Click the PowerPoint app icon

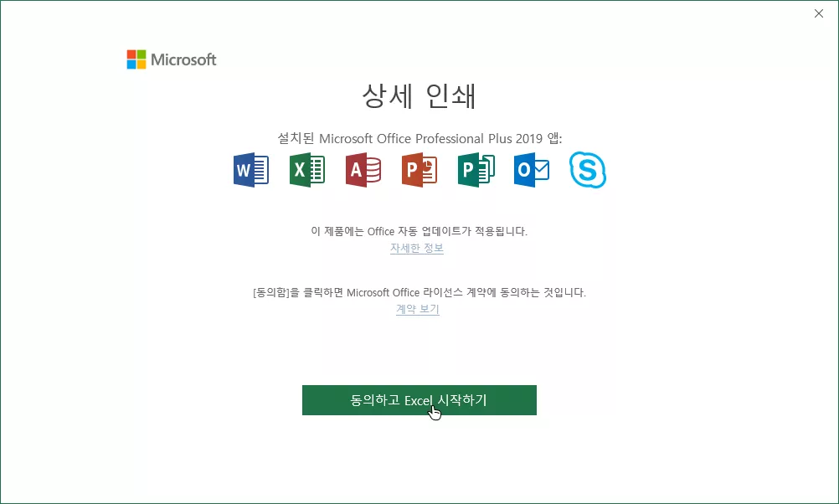click(x=419, y=170)
